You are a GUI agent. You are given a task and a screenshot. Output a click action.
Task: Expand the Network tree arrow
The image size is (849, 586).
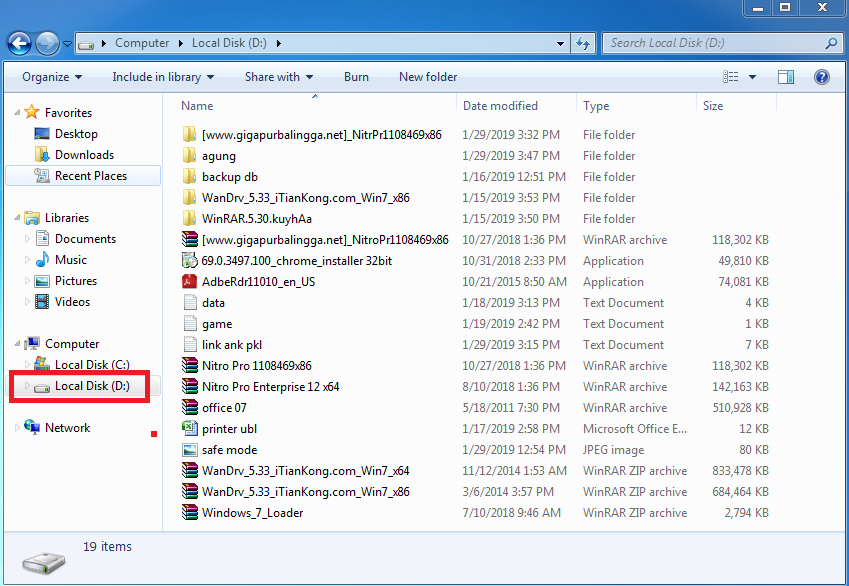(17, 428)
